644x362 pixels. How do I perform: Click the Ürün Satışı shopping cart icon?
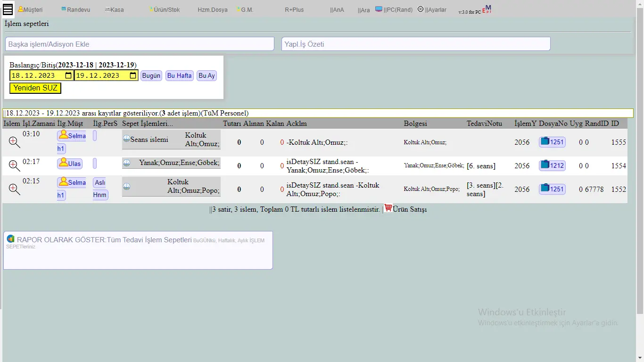tap(388, 208)
